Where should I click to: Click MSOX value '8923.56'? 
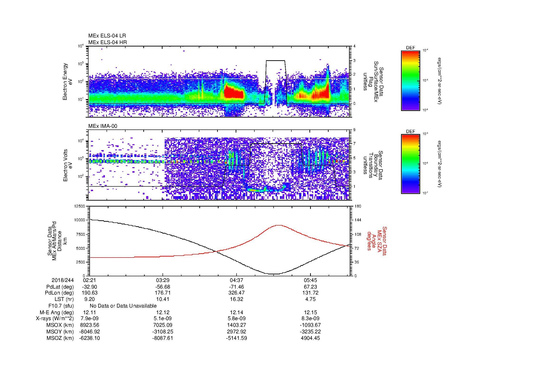point(89,325)
